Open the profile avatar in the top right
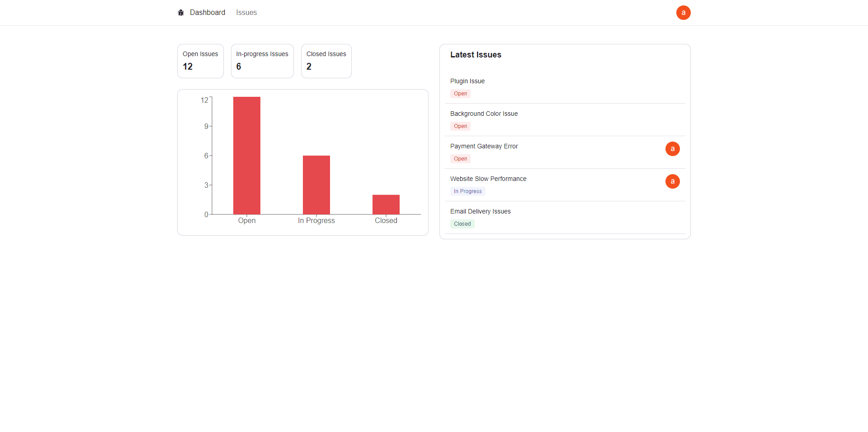Screen dimensions: 868x432 point(683,12)
